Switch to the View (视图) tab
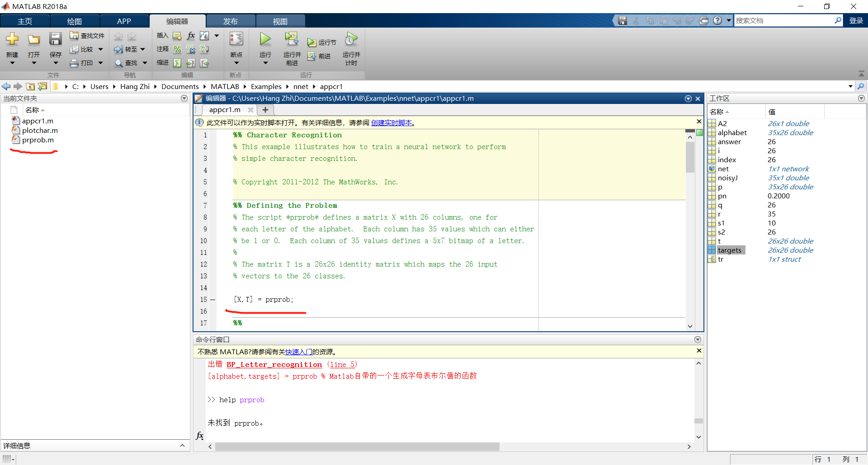 pos(280,21)
